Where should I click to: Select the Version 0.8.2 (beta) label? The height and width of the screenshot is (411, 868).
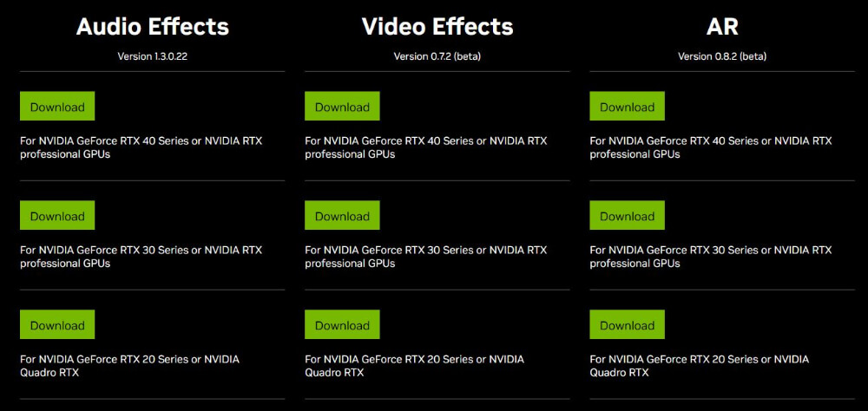coord(722,56)
